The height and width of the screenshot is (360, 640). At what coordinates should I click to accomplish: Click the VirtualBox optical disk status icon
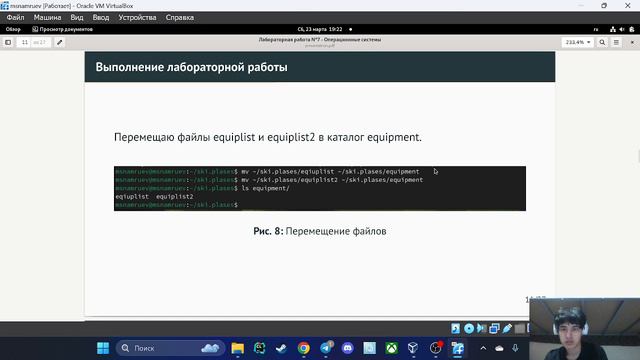(469, 329)
